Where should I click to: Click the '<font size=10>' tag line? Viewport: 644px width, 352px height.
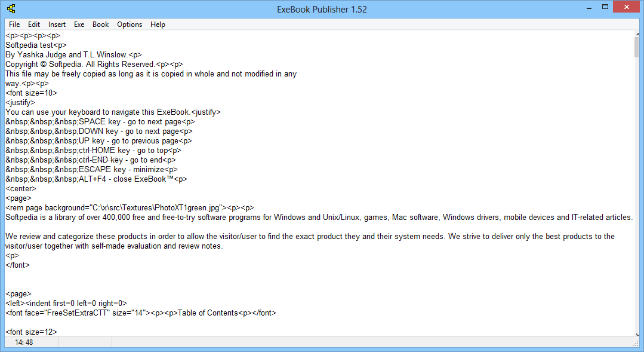(x=31, y=93)
